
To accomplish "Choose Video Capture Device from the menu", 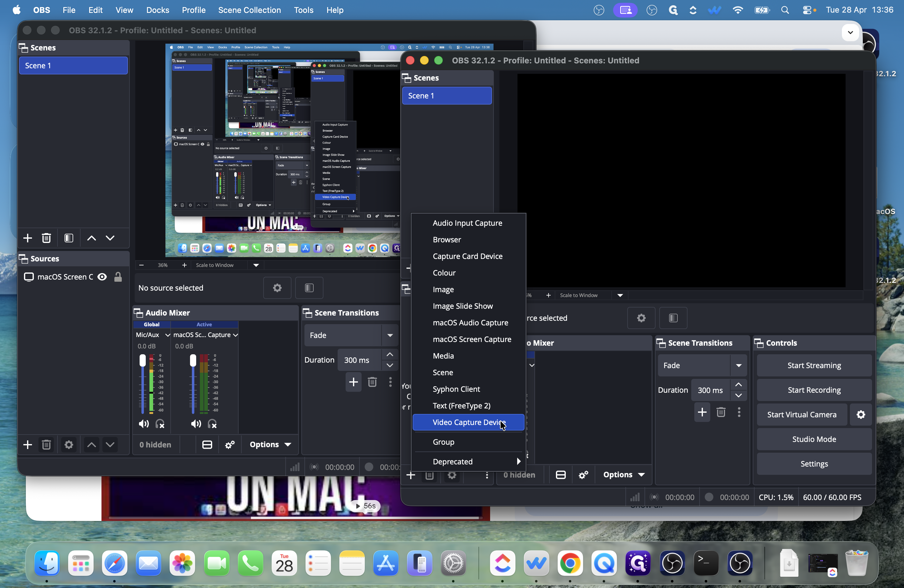I will [x=468, y=422].
